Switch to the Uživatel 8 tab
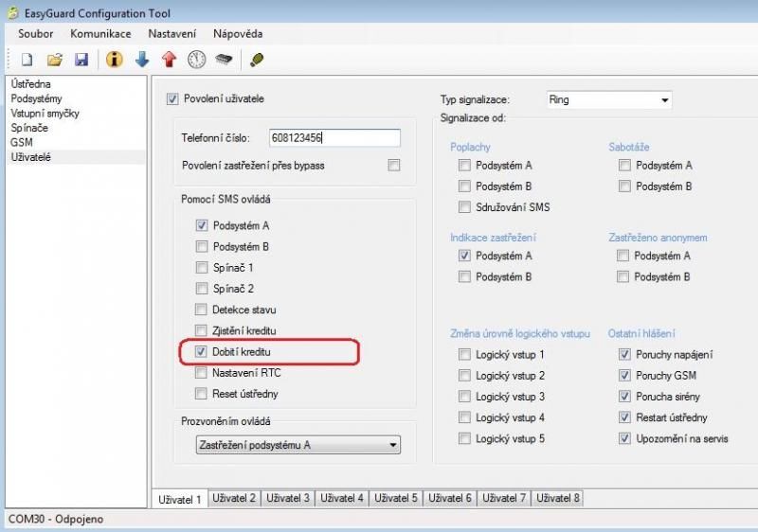Screen dimensions: 758x532 click(558, 498)
